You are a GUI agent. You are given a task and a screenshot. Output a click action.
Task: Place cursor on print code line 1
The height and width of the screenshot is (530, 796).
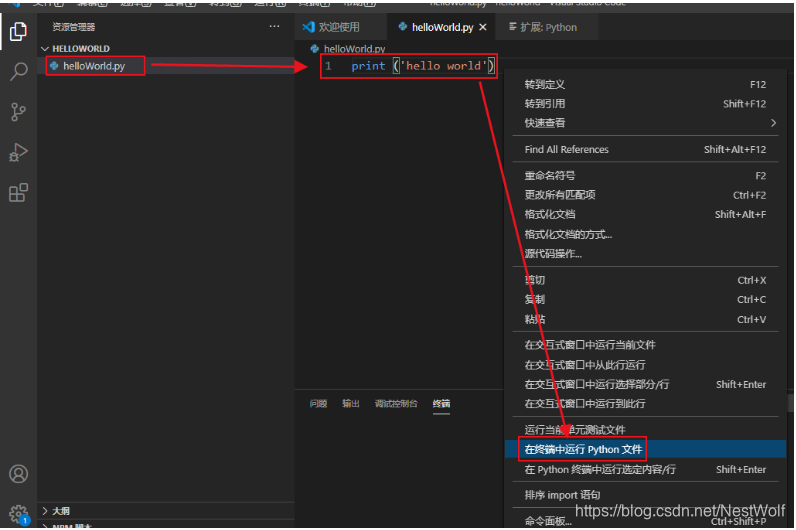(x=423, y=66)
